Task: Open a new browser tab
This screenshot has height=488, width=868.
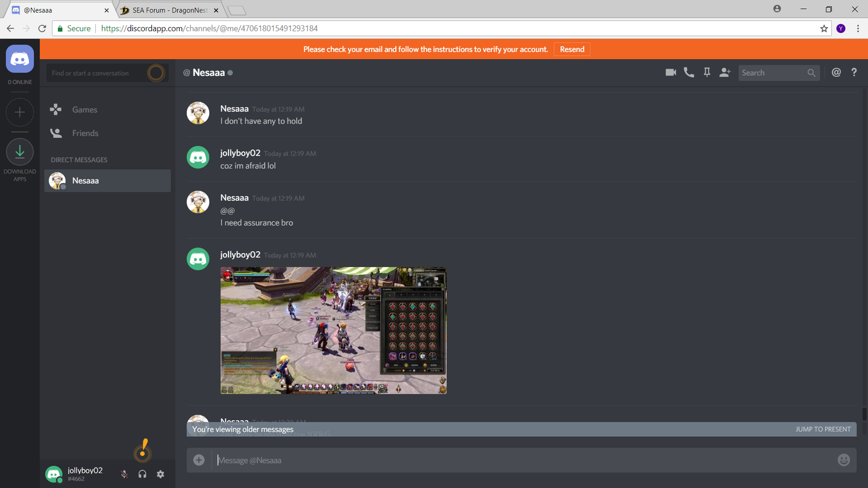Action: (x=237, y=10)
